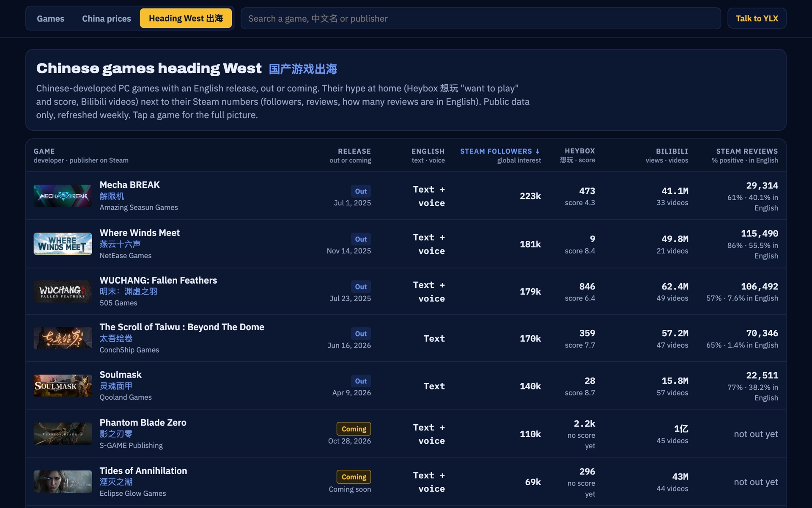
Task: Click Coming badge for Tides of Annihilation
Action: pyautogui.click(x=354, y=477)
